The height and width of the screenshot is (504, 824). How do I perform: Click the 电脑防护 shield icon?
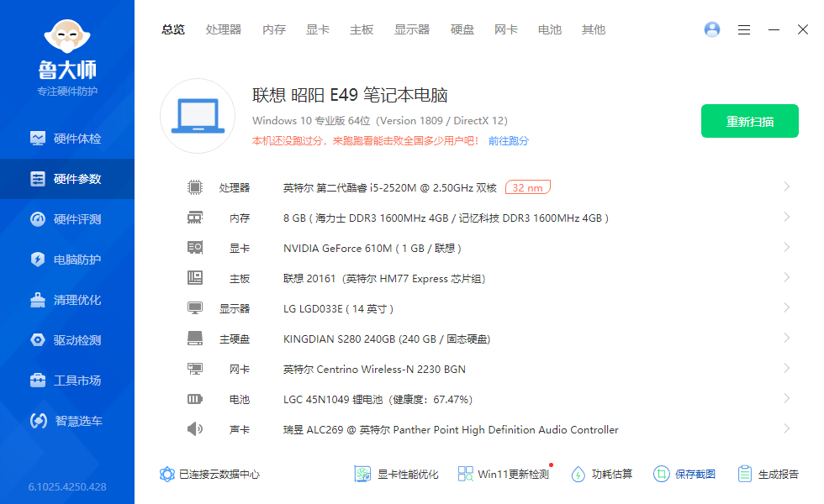38,260
